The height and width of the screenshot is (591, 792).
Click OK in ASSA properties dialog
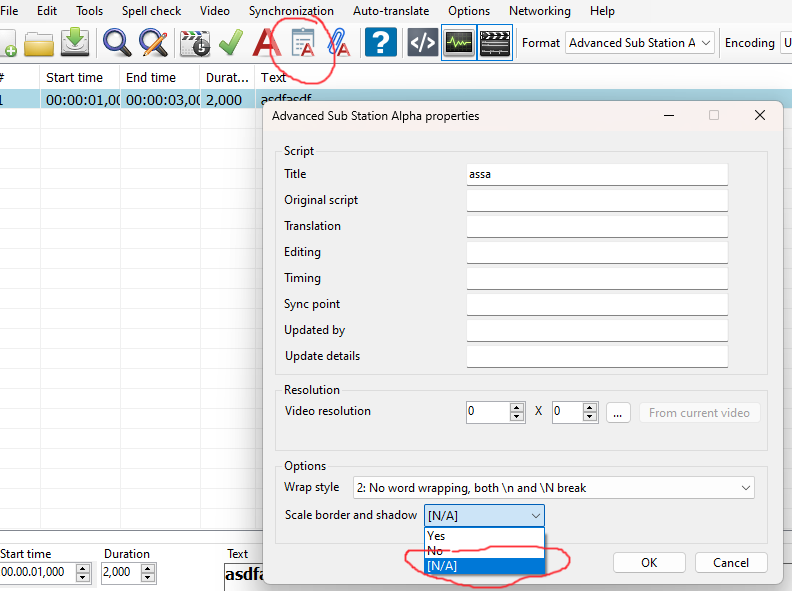coord(649,563)
